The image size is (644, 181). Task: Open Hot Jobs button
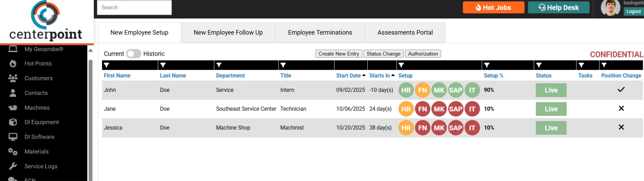(494, 8)
